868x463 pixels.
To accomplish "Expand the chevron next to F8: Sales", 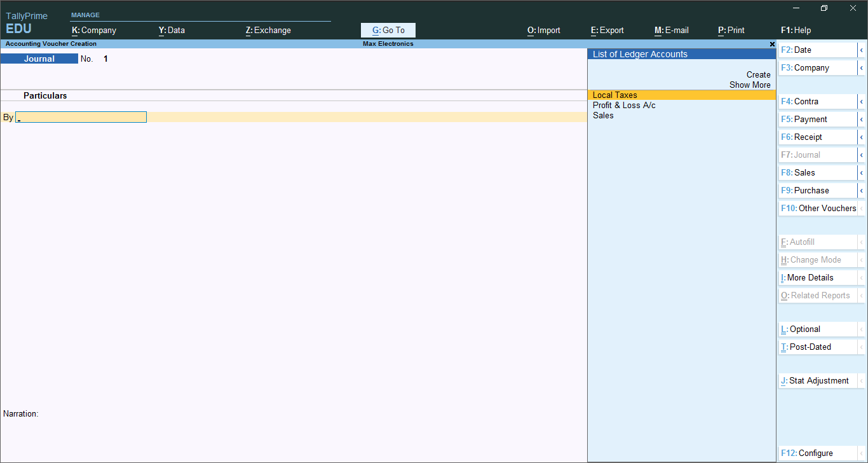I will [x=861, y=172].
